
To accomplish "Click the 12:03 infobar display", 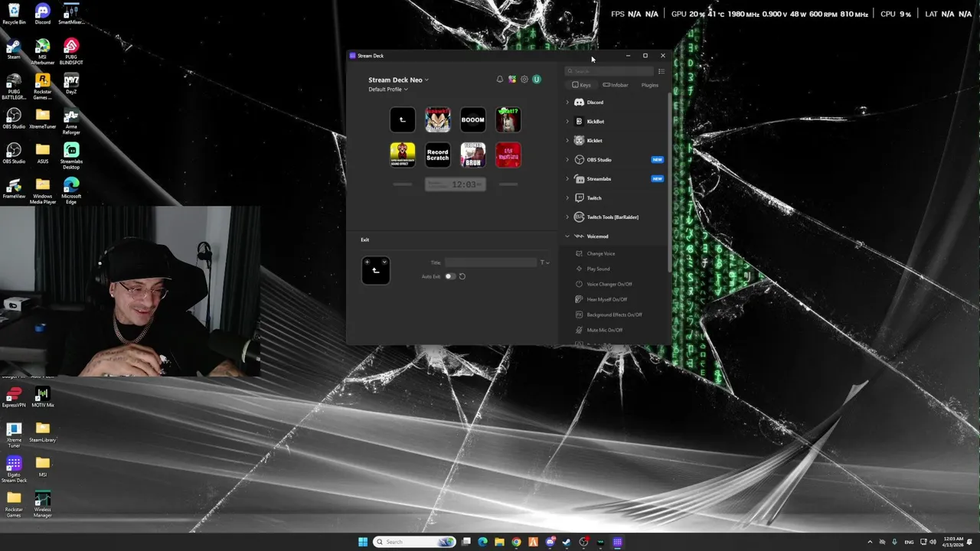I will point(456,184).
